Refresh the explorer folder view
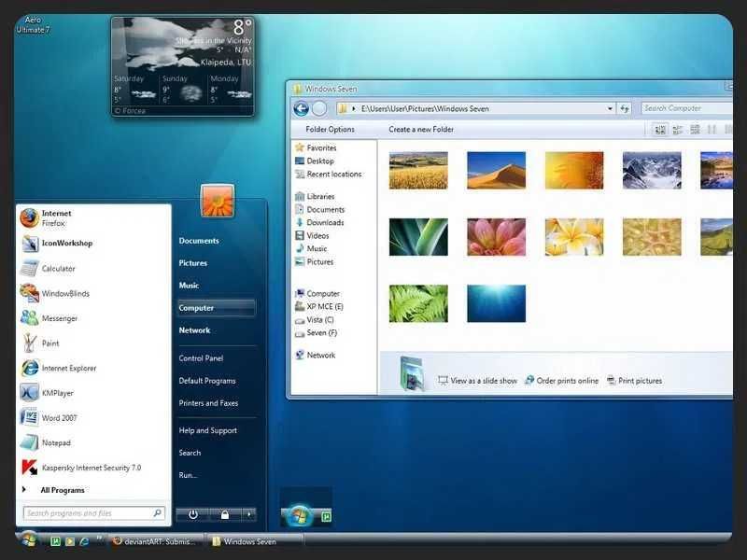747x560 pixels. click(x=625, y=108)
